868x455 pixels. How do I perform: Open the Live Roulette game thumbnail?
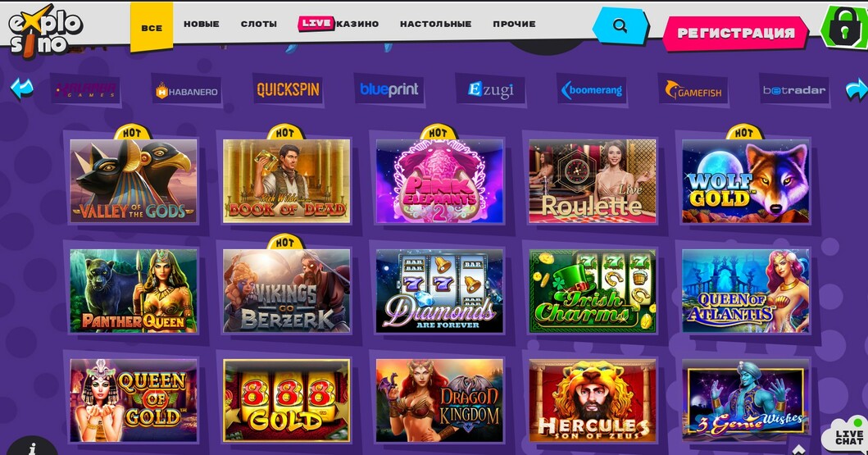(593, 181)
